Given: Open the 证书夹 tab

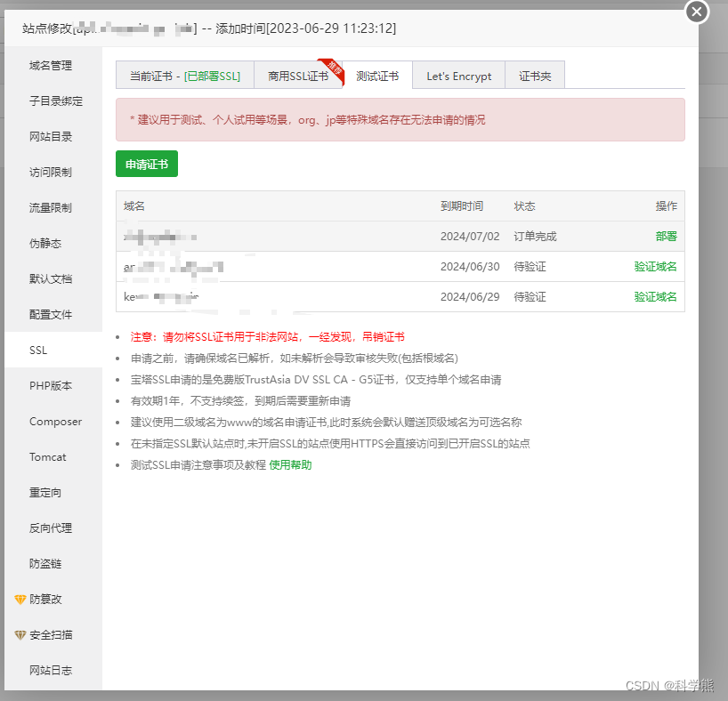Looking at the screenshot, I should click(535, 77).
